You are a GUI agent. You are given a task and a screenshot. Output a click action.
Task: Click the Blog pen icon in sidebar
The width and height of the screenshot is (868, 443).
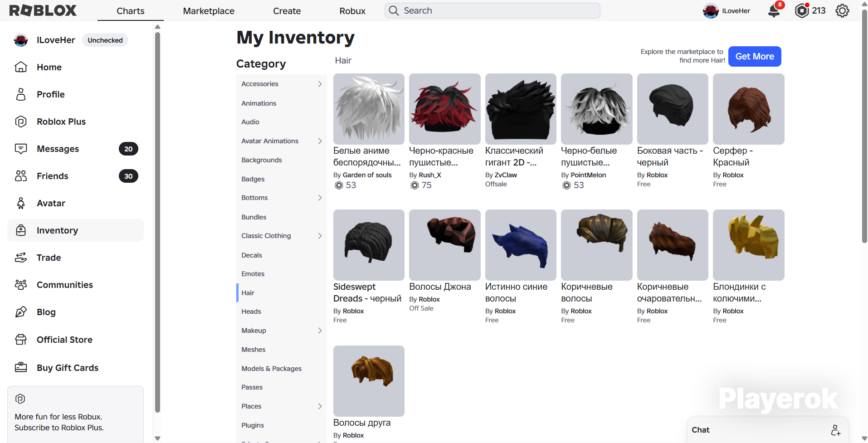pos(21,312)
